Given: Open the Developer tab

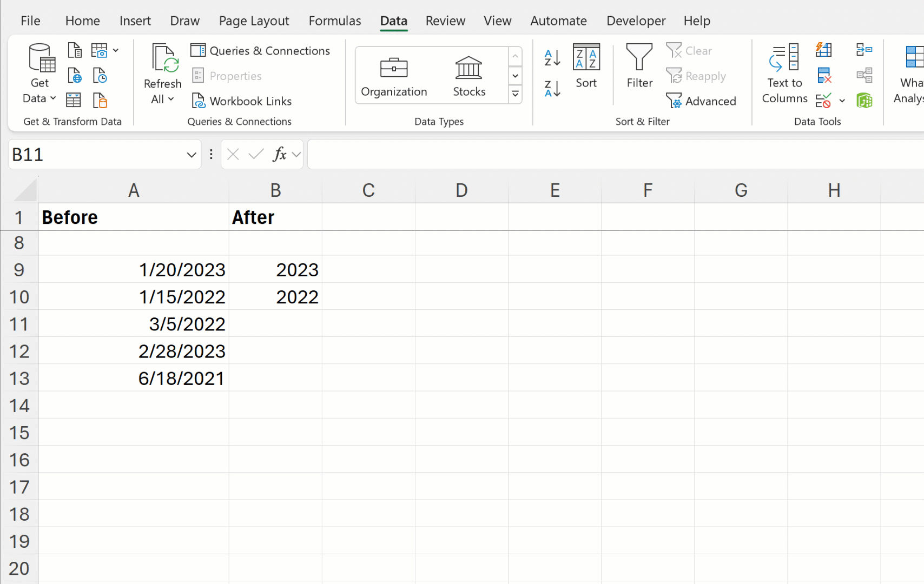Looking at the screenshot, I should tap(636, 21).
